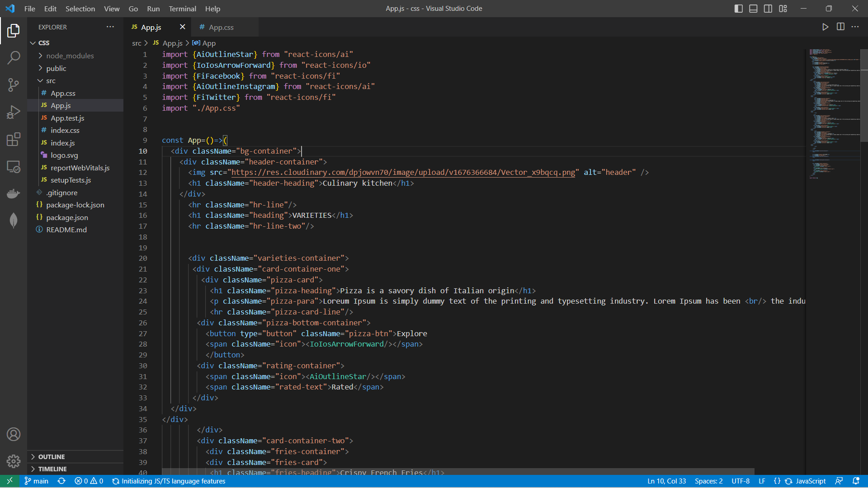Toggle the Primary Side Bar
The height and width of the screenshot is (488, 868).
pyautogui.click(x=738, y=8)
